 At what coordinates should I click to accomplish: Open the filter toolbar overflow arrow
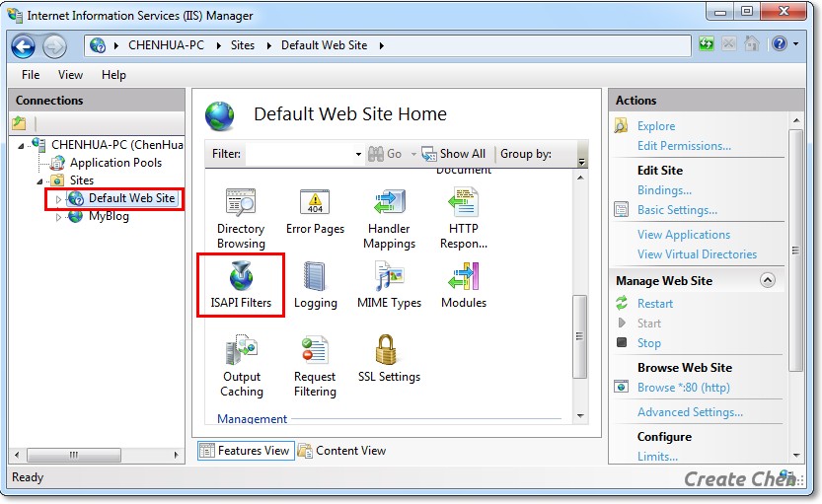point(581,161)
